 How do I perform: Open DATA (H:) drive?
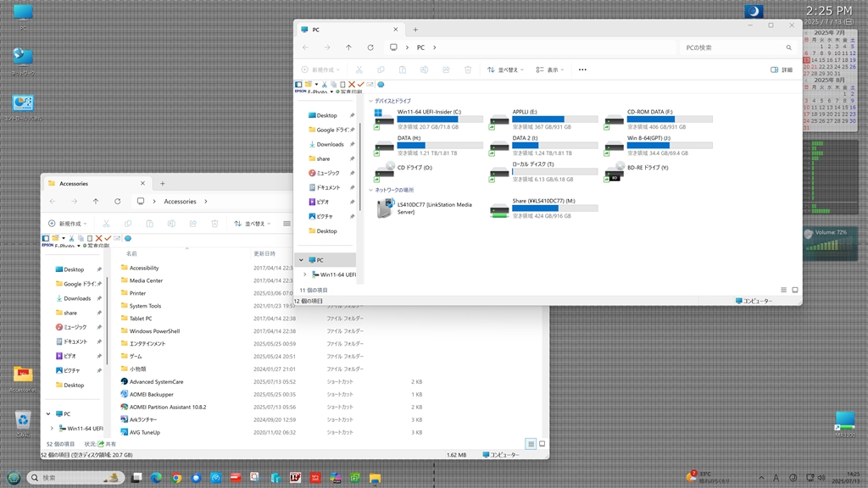(x=428, y=146)
